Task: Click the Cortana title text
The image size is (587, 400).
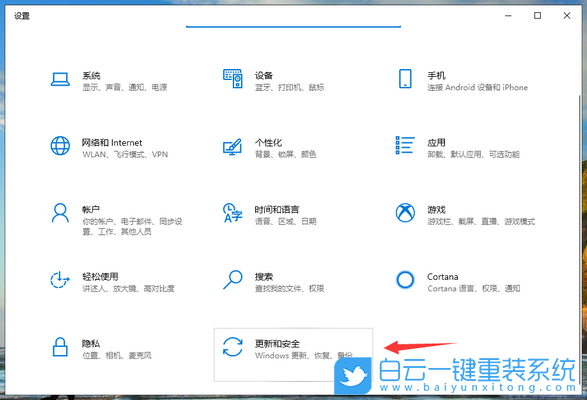Action: (x=442, y=276)
